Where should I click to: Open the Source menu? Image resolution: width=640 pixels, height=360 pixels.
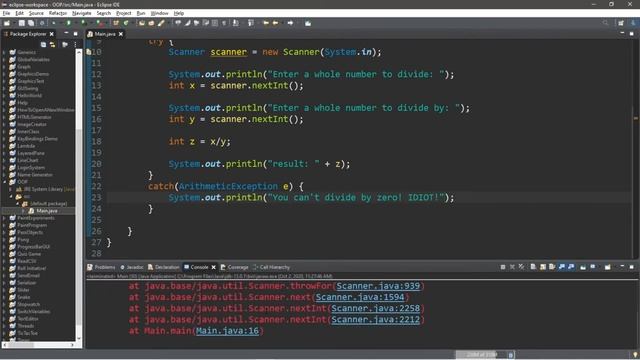point(36,13)
